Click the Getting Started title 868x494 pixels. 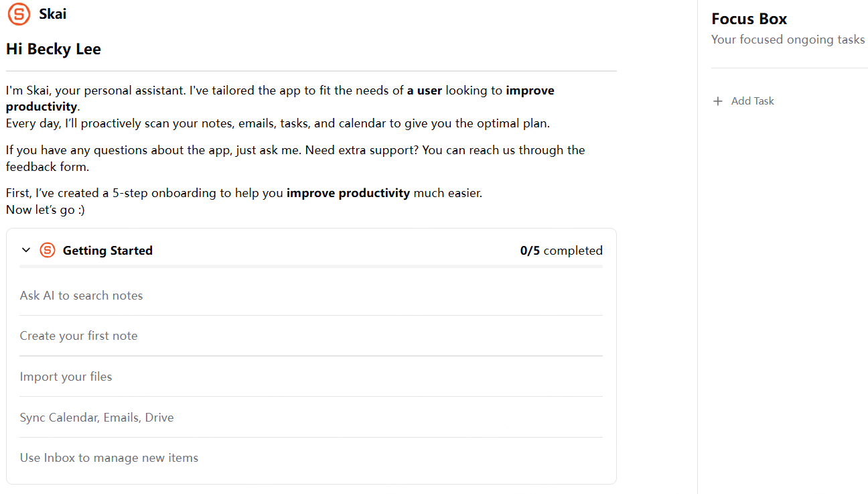(108, 251)
